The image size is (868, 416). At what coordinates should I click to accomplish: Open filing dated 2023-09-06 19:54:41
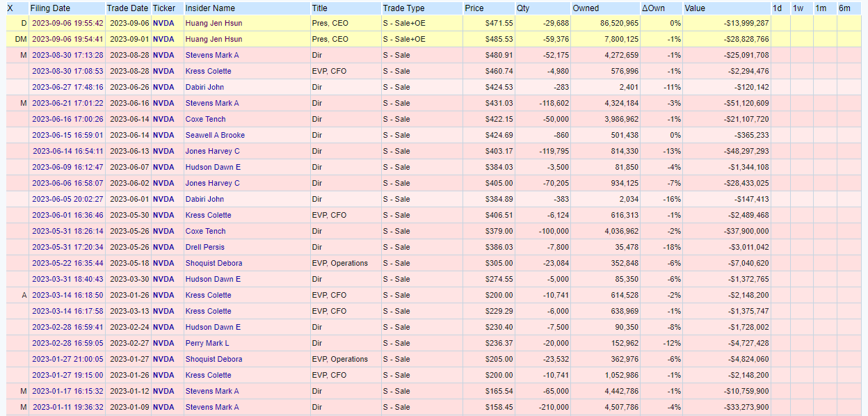click(67, 39)
